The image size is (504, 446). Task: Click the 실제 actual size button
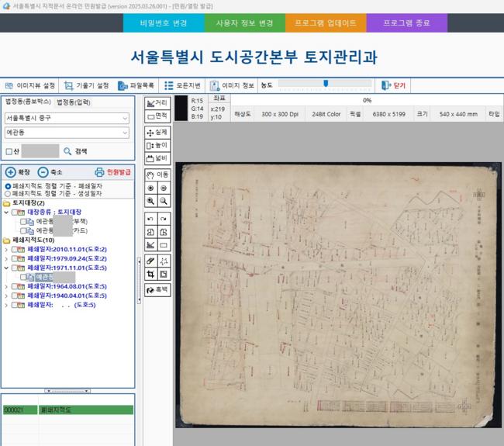(157, 133)
